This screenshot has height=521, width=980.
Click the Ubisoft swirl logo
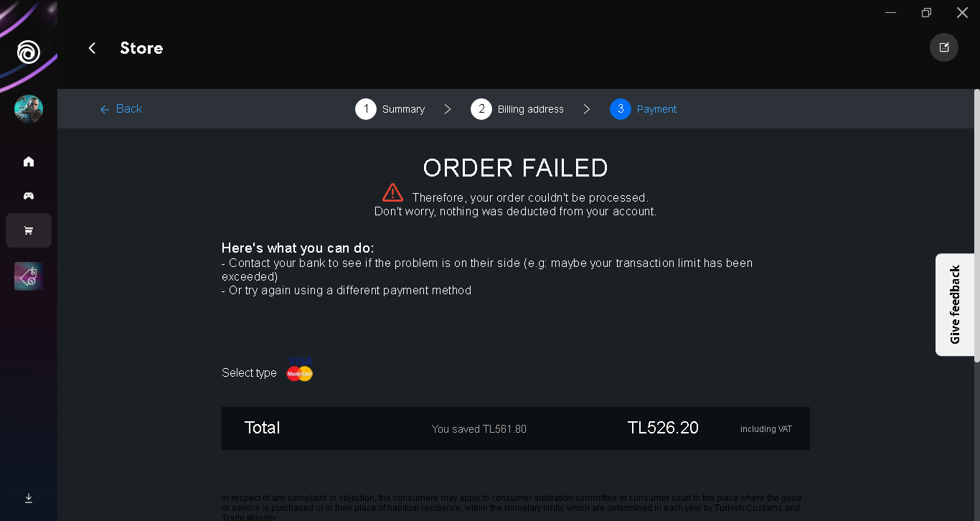(x=29, y=52)
